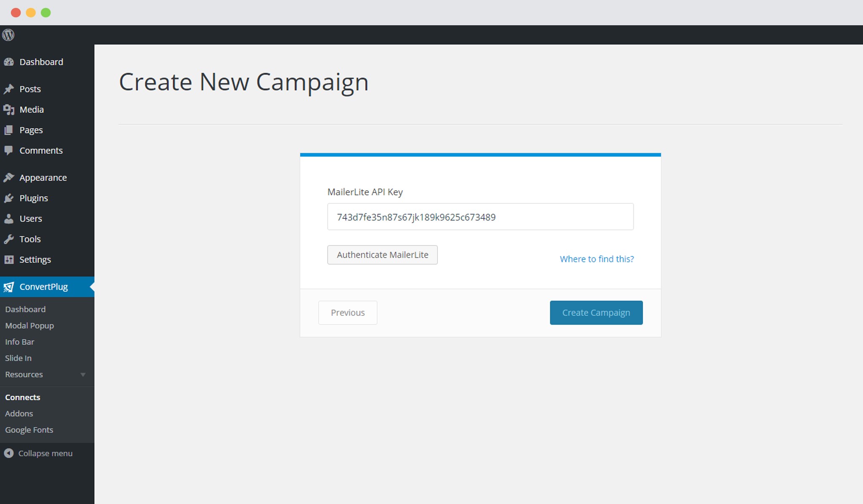Viewport: 863px width, 504px height.
Task: Open the Google Fonts menu item
Action: tap(28, 429)
